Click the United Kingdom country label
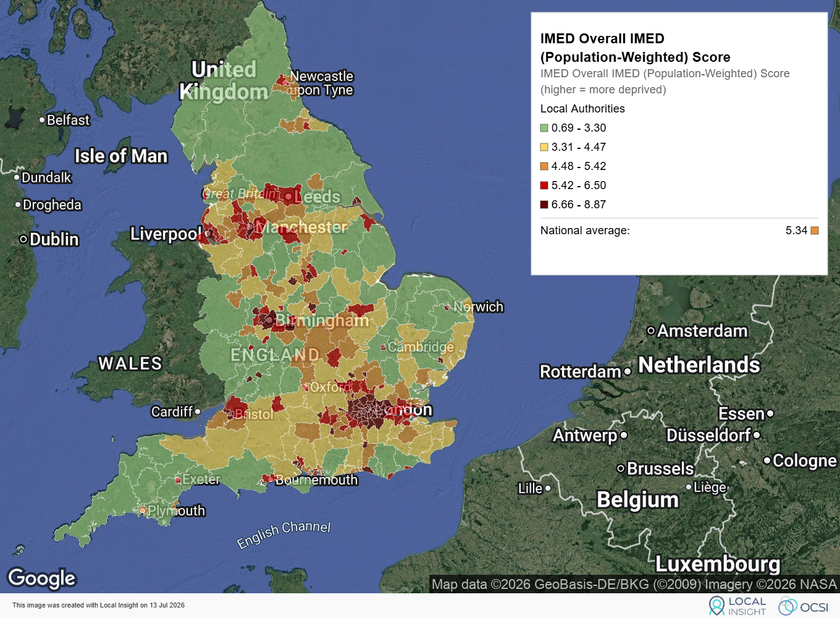Image resolution: width=840 pixels, height=618 pixels. (224, 80)
